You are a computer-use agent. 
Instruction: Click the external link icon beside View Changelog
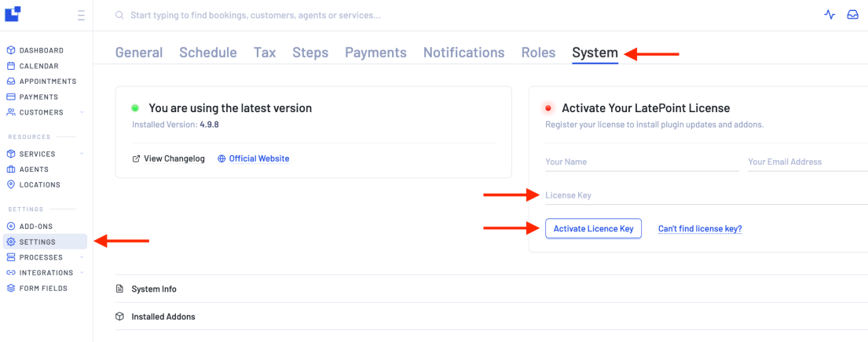tap(136, 159)
